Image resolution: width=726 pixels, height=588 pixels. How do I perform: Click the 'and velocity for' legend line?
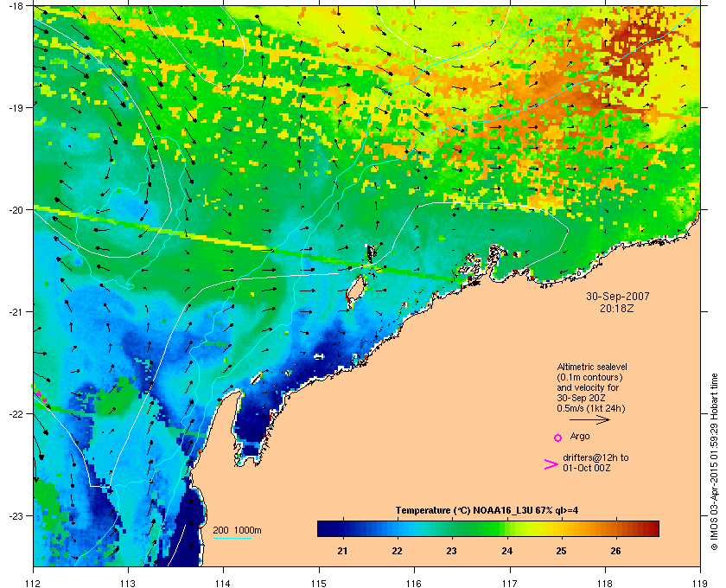(588, 387)
